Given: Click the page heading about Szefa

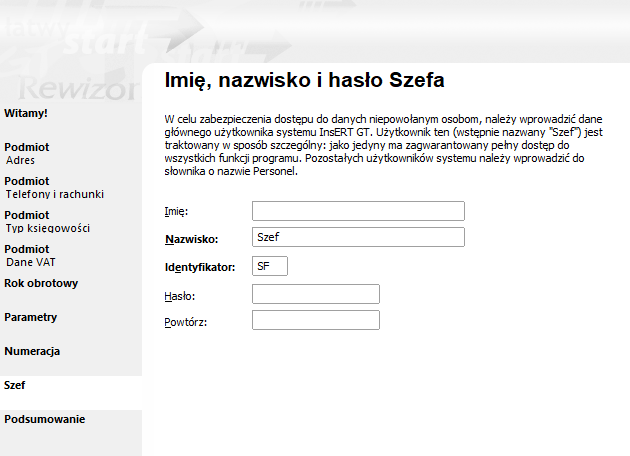Looking at the screenshot, I should point(304,80).
